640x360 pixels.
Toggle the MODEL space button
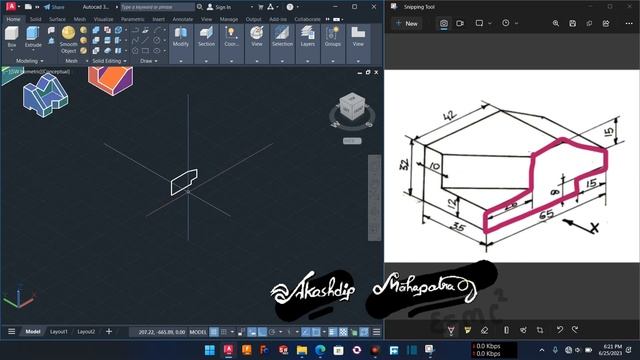coord(198,332)
